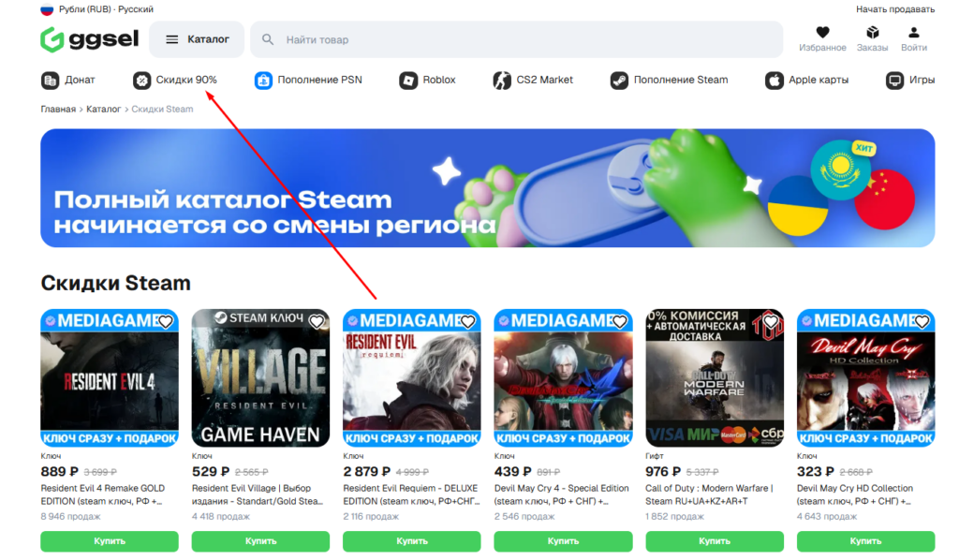Screen dimensions: 959x560
Task: Open Resident Evil Requiem product image
Action: 412,377
